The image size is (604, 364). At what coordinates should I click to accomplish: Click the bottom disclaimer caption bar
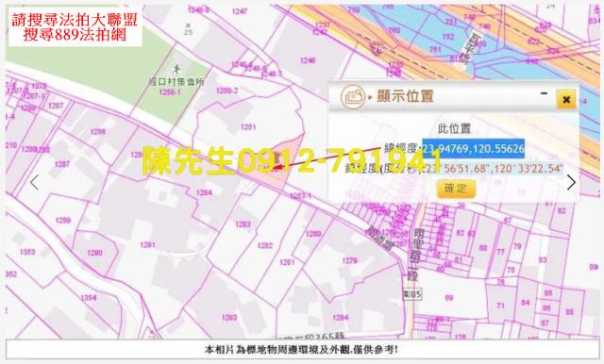click(302, 349)
